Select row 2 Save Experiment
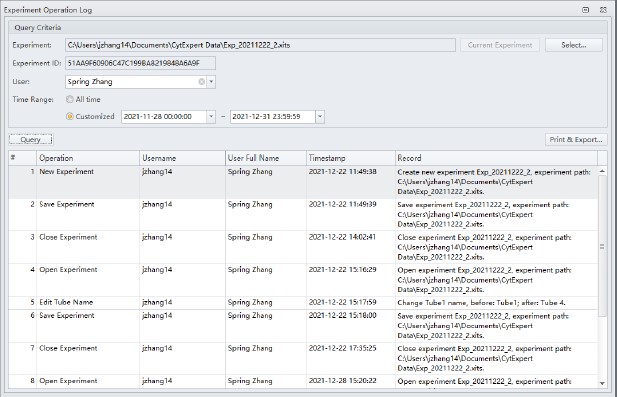Screen dimensions: 617x397 (x=303, y=214)
